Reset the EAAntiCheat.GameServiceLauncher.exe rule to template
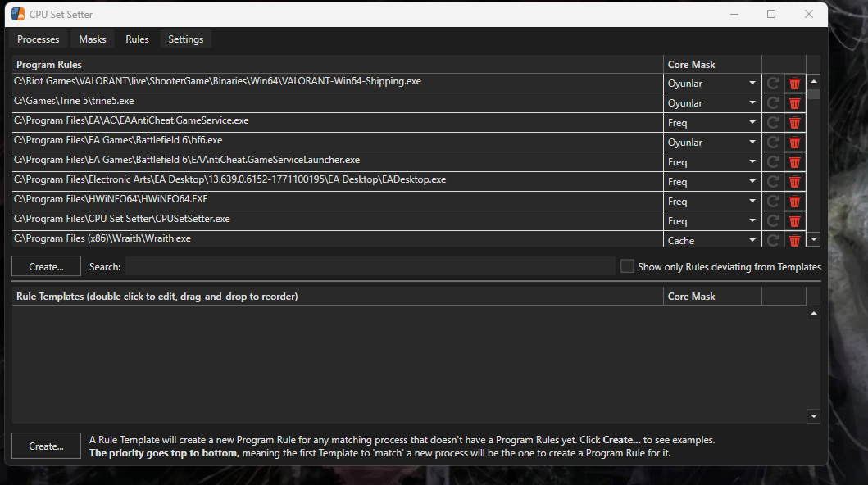 pos(773,162)
